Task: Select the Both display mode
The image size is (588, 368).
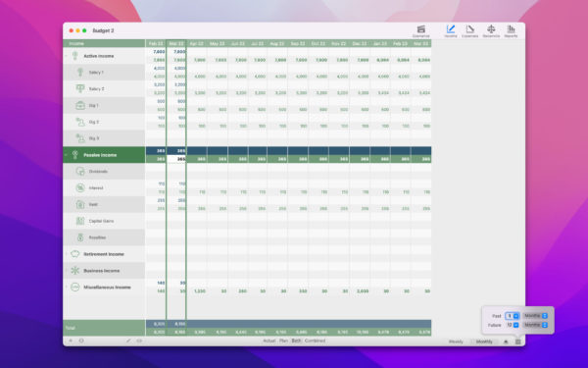Action: [x=296, y=341]
